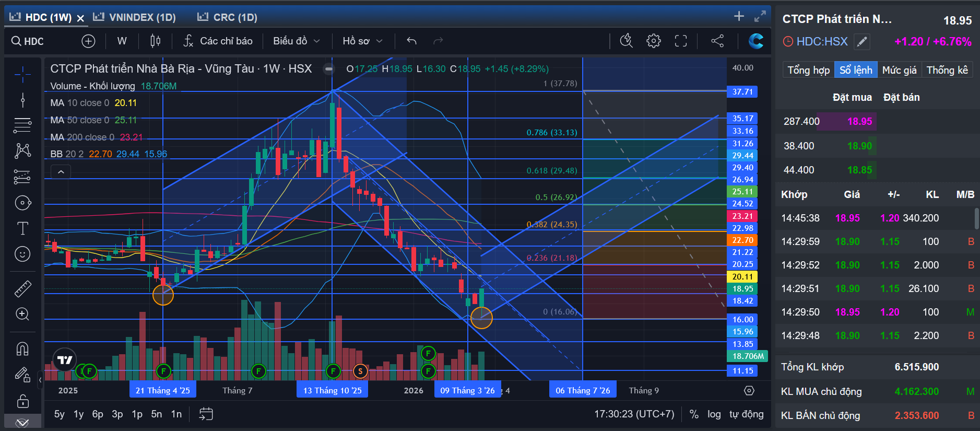Expand the chart panel with diagonal arrows icon
980x431 pixels.
[760, 16]
